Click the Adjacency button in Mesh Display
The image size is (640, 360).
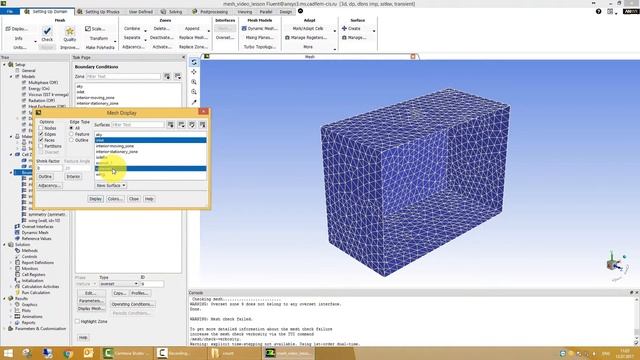pyautogui.click(x=49, y=185)
